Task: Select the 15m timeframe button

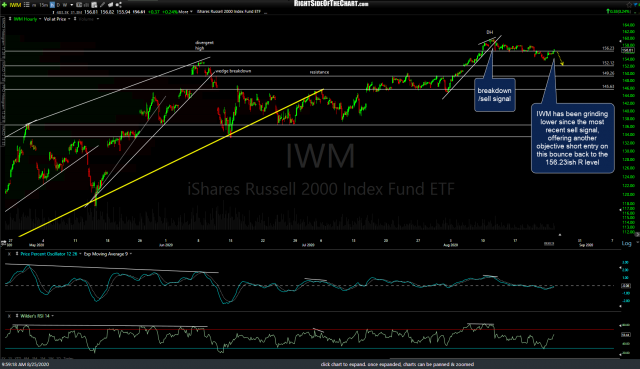Action: click(x=44, y=5)
